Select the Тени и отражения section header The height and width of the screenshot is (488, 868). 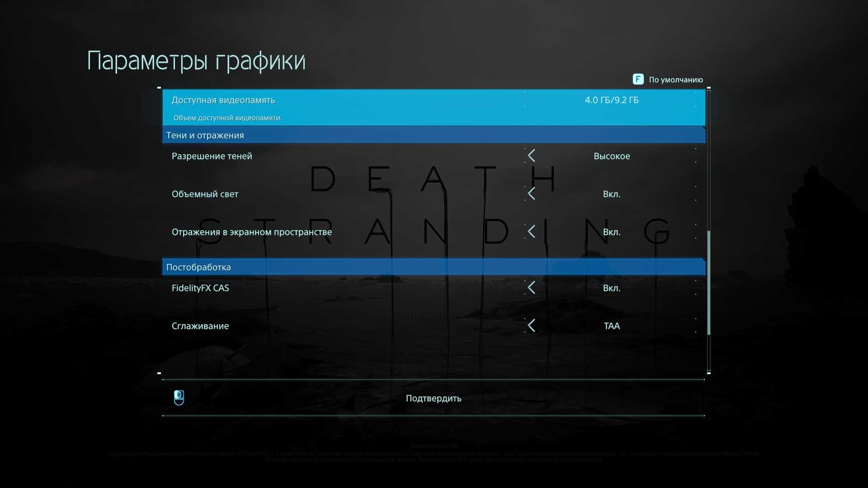[x=205, y=135]
